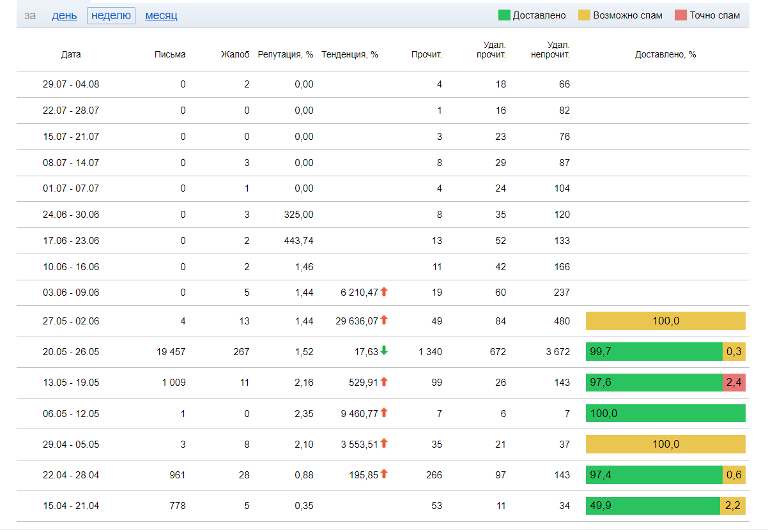Click red up arrow next to 3 553,51
The width and height of the screenshot is (768, 532).
(384, 443)
